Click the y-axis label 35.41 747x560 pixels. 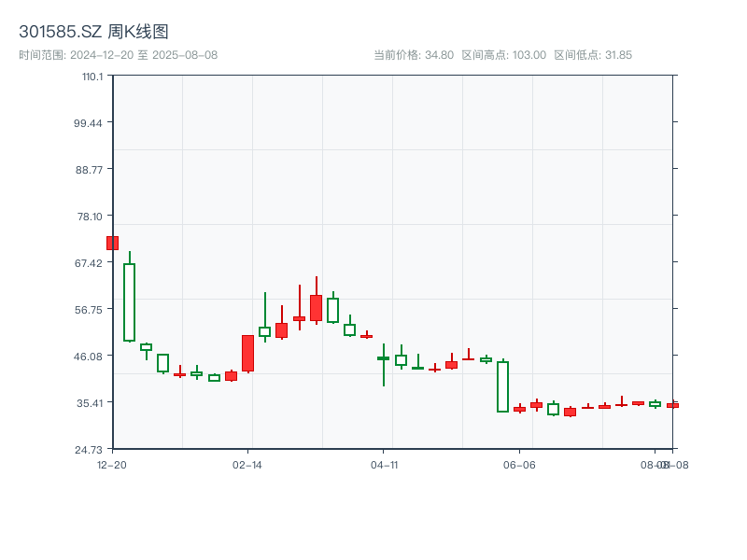(x=90, y=403)
